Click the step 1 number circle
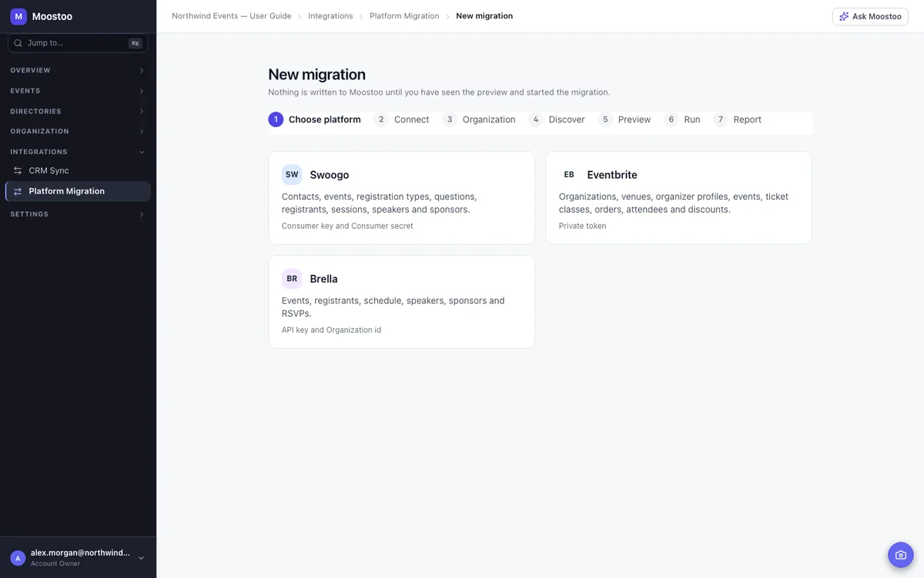This screenshot has height=578, width=924. point(276,119)
